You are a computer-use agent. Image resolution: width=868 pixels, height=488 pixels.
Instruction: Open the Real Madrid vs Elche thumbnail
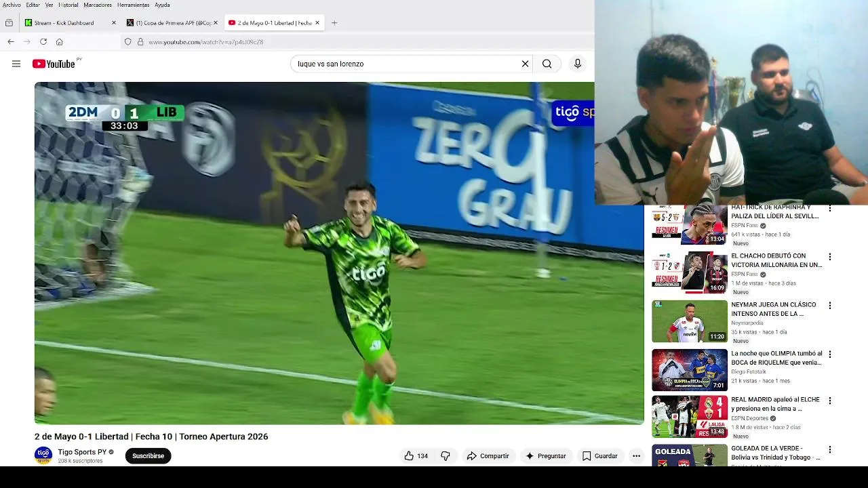pos(690,417)
